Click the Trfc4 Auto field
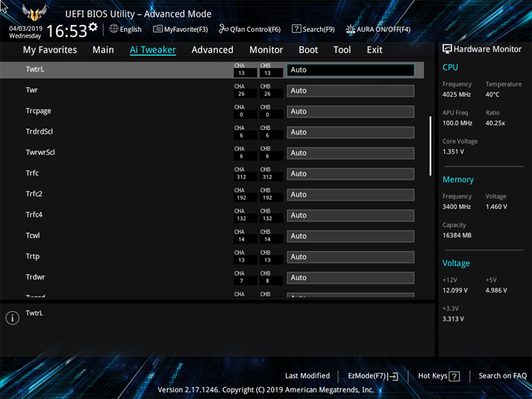 350,216
